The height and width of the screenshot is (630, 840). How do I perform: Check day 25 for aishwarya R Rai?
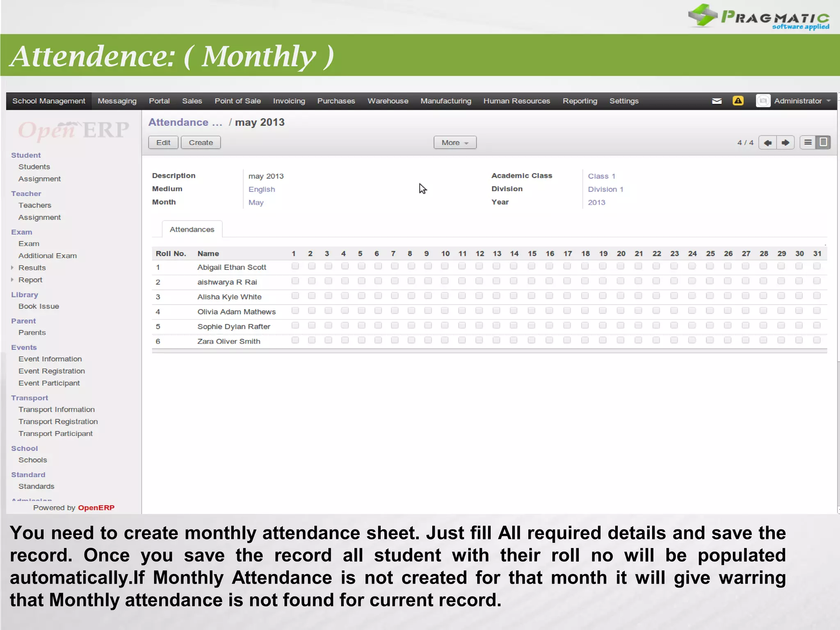710,281
